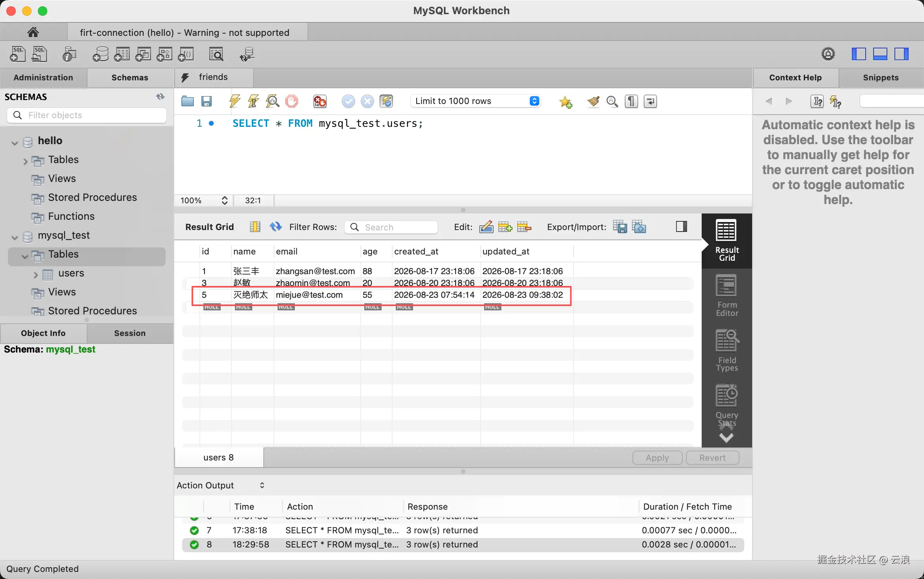Stop the executing query
This screenshot has height=579, width=924.
292,101
